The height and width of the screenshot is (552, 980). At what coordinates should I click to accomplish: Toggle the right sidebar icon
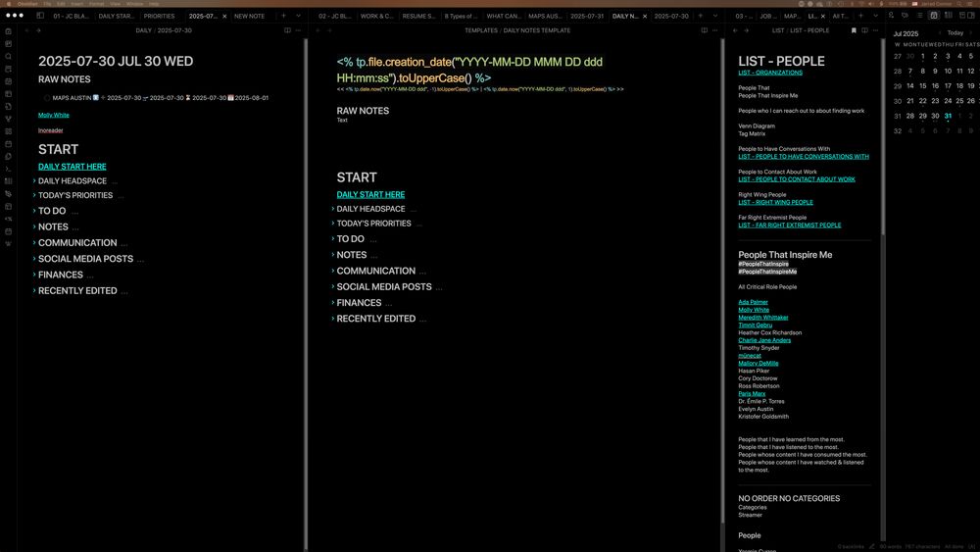point(971,16)
